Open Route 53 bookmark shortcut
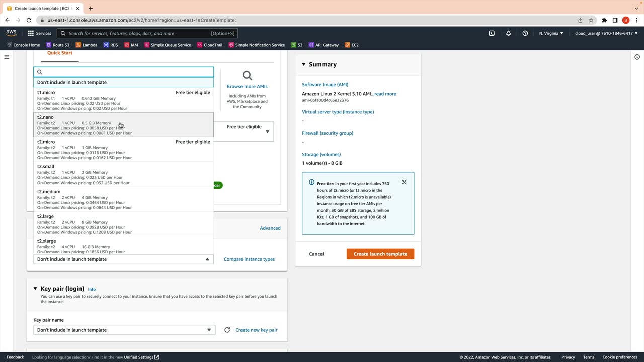The height and width of the screenshot is (362, 644). pos(57,45)
